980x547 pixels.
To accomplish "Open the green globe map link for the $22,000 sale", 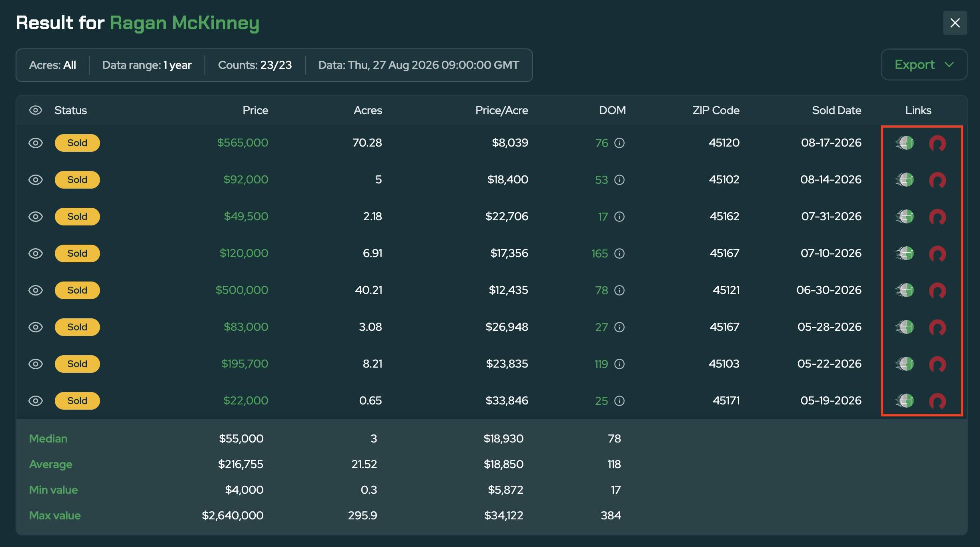I will pyautogui.click(x=905, y=401).
